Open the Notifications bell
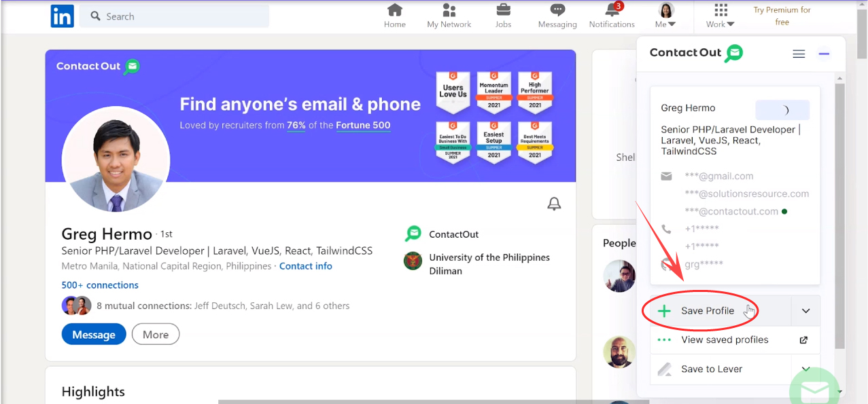Image resolution: width=868 pixels, height=404 pixels. pyautogui.click(x=612, y=16)
